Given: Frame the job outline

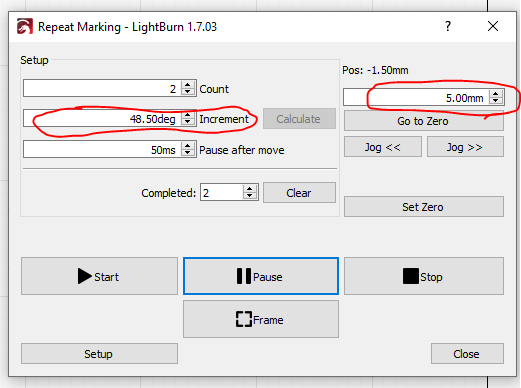Looking at the screenshot, I should (261, 319).
